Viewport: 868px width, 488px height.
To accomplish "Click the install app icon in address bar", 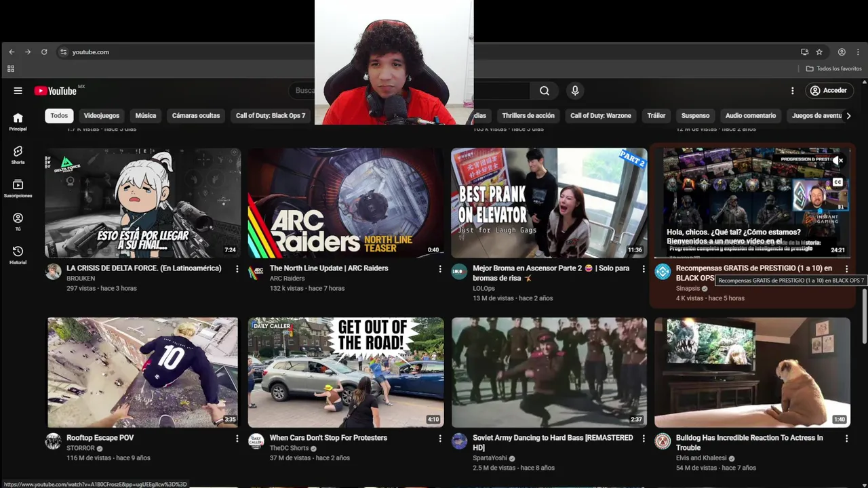I will [804, 52].
